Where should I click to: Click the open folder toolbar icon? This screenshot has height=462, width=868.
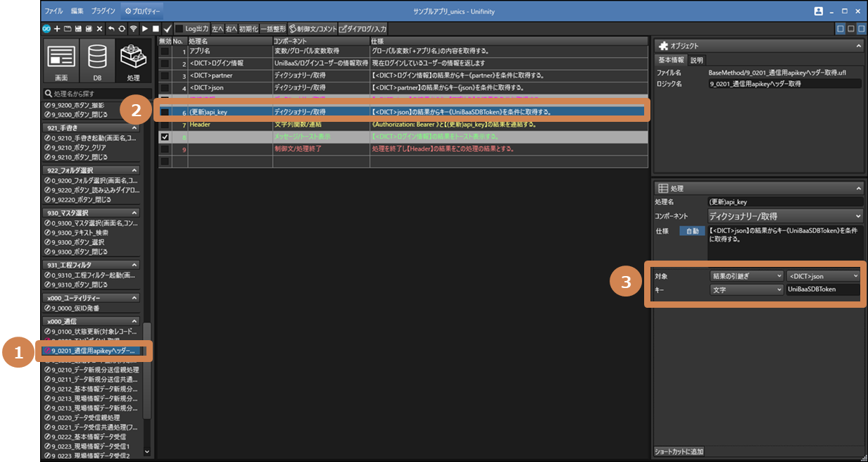pos(67,29)
